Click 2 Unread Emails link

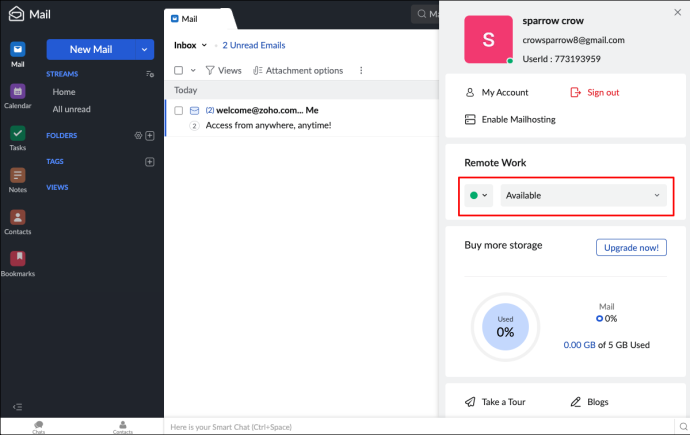[x=253, y=45]
